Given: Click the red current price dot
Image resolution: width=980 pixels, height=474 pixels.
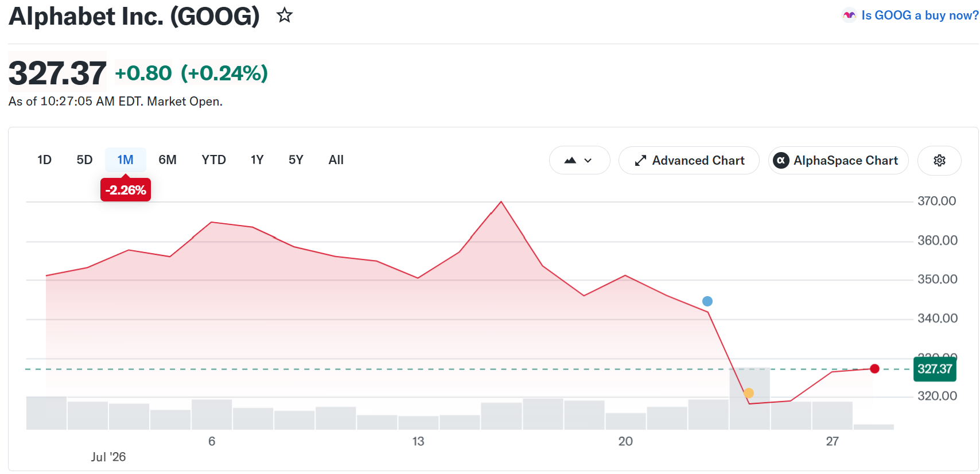Looking at the screenshot, I should coord(874,368).
